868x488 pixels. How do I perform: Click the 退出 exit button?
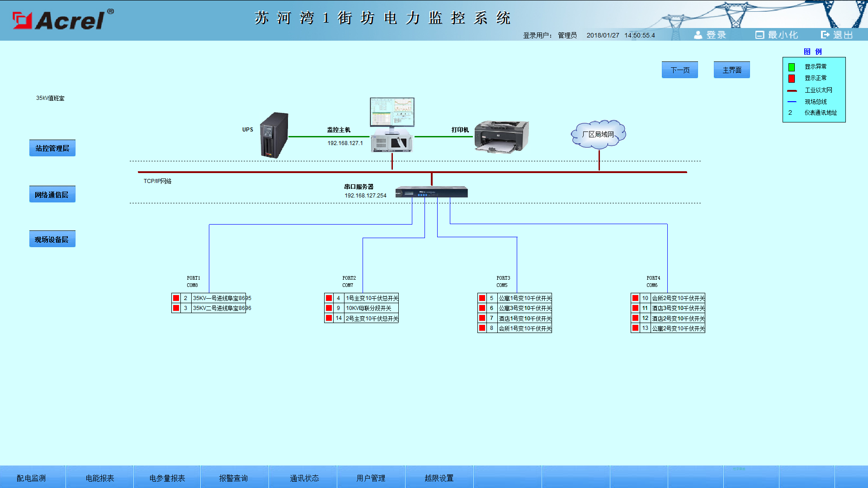tap(837, 35)
